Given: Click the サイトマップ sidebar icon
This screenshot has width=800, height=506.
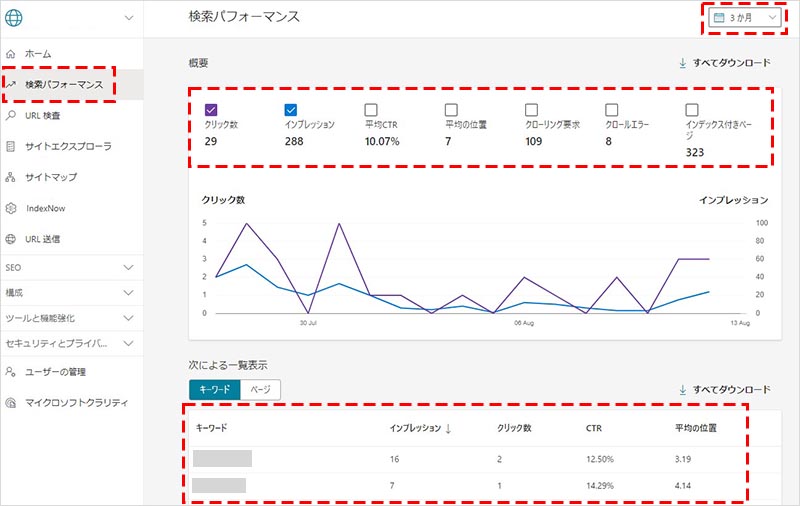Looking at the screenshot, I should pos(10,177).
